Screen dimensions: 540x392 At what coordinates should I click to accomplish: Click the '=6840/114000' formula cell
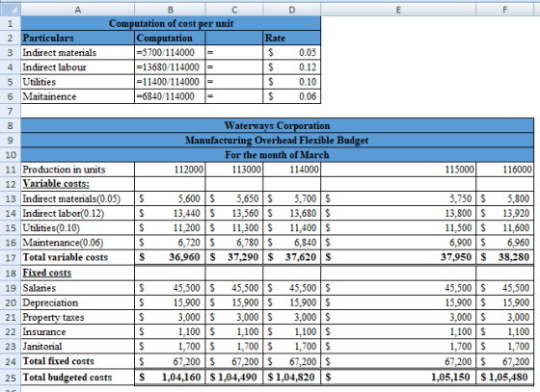coord(170,96)
